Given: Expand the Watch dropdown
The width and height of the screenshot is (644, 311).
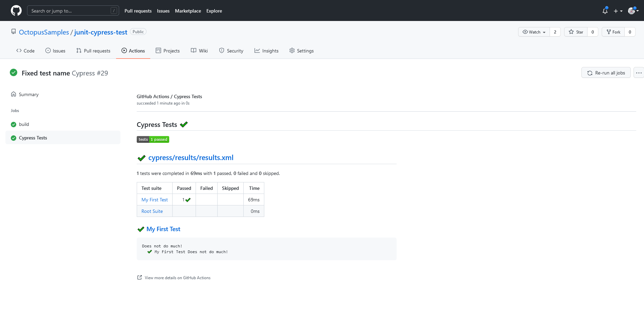Looking at the screenshot, I should coord(534,32).
